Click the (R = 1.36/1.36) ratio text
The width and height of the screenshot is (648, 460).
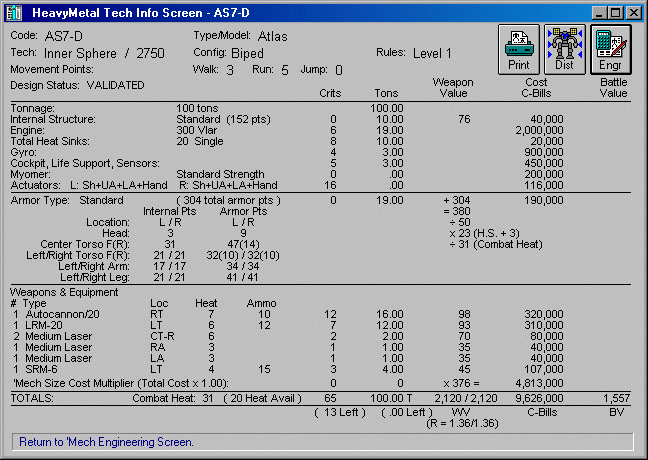click(462, 424)
